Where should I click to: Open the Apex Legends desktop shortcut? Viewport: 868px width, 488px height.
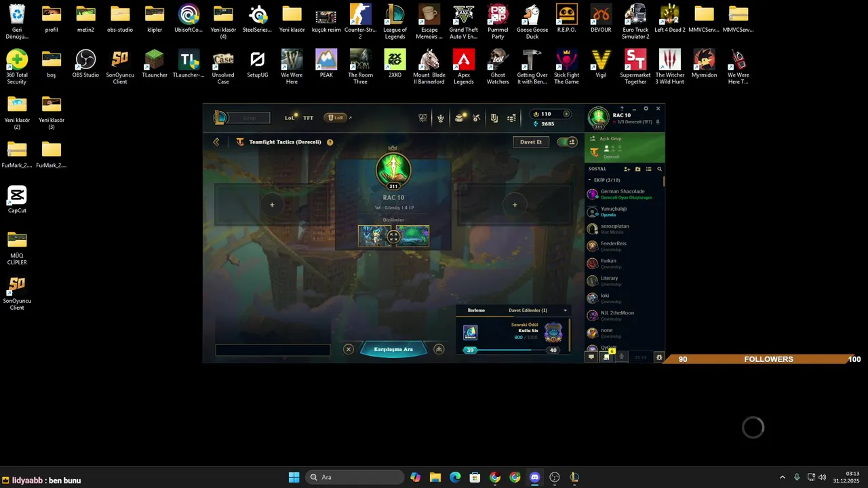pyautogui.click(x=464, y=67)
